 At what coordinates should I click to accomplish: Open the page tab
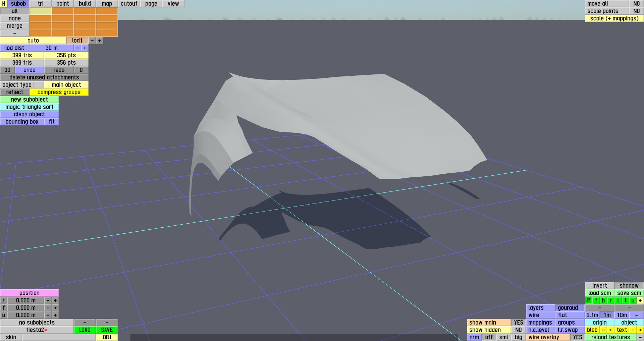[151, 4]
